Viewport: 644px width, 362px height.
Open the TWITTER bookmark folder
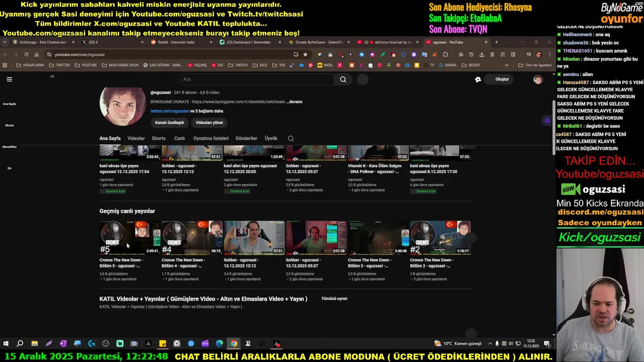(x=59, y=65)
